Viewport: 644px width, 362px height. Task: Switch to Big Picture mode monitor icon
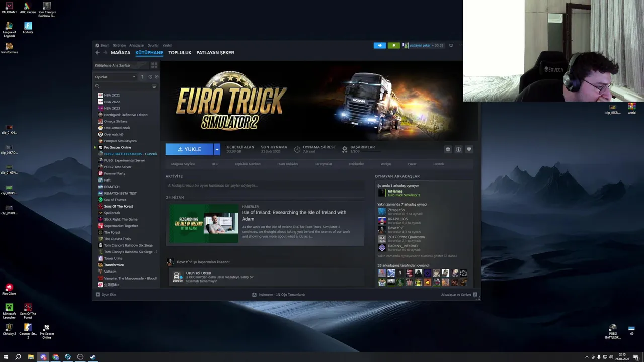[x=451, y=45]
